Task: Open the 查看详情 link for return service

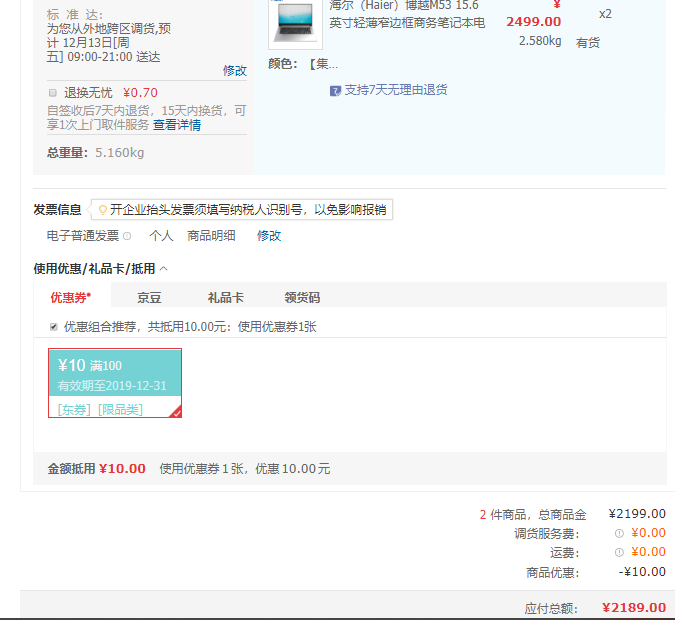Action: (177, 125)
